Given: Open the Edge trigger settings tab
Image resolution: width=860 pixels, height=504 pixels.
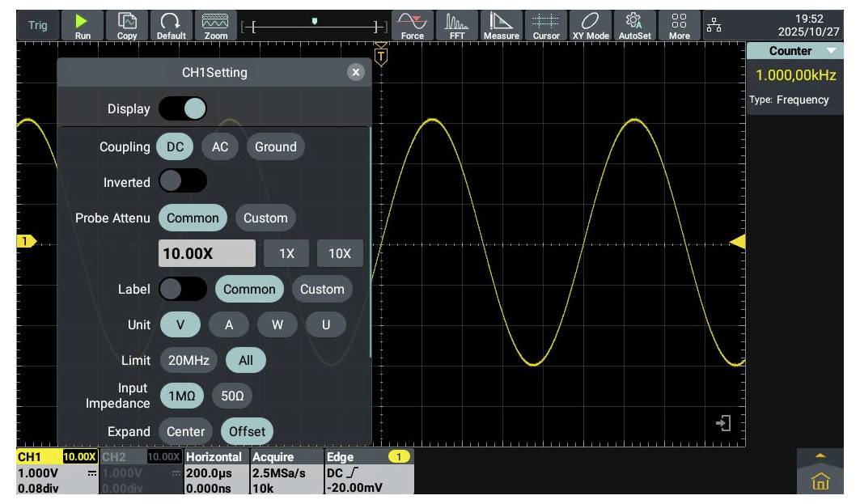Looking at the screenshot, I should [x=368, y=472].
